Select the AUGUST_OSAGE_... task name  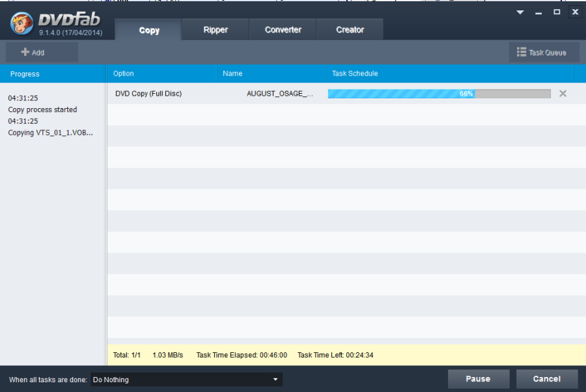pos(279,93)
